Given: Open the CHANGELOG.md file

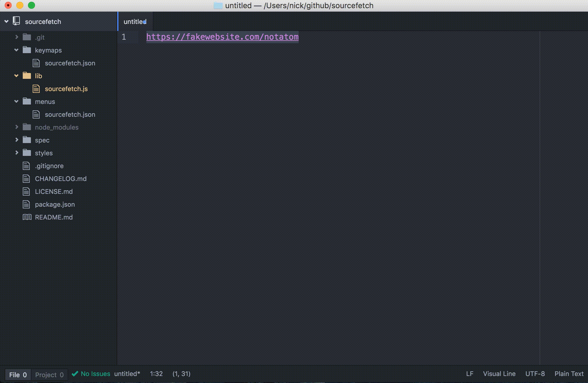Looking at the screenshot, I should click(60, 178).
